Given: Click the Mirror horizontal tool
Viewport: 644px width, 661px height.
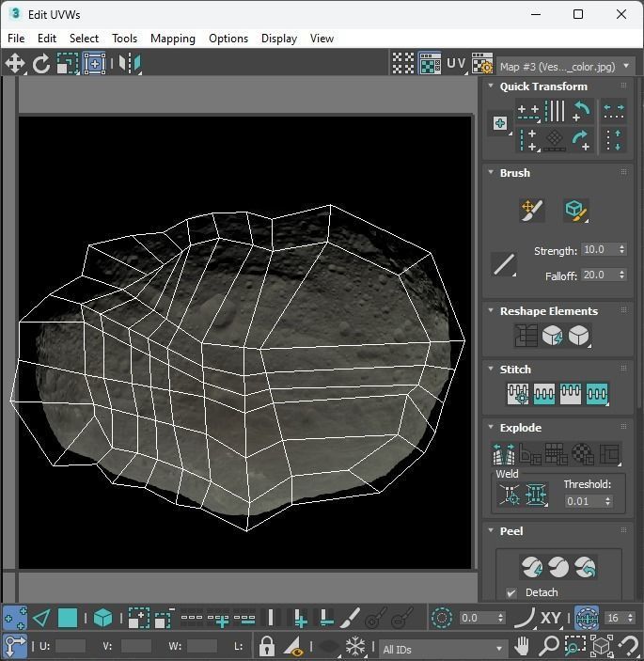Looking at the screenshot, I should [130, 64].
